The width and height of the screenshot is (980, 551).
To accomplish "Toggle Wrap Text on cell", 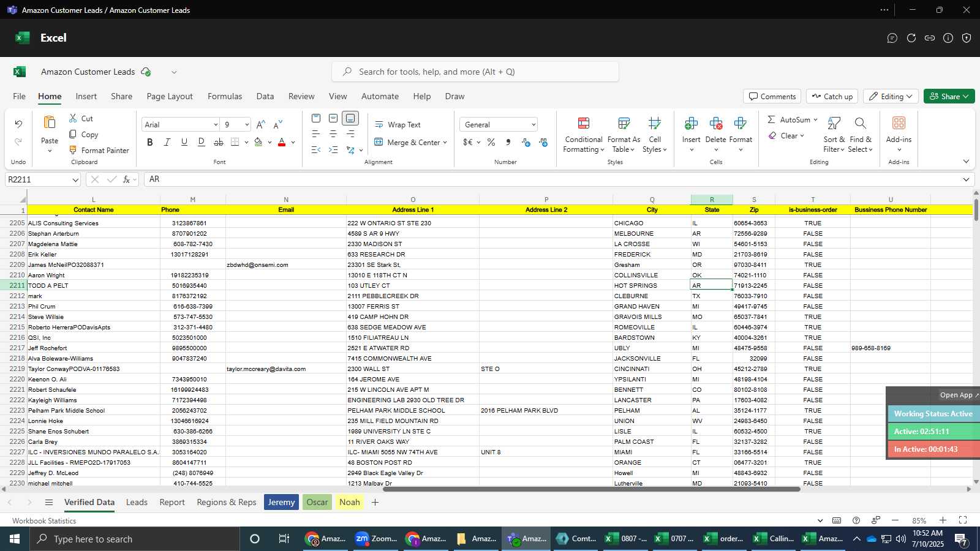I will click(398, 124).
